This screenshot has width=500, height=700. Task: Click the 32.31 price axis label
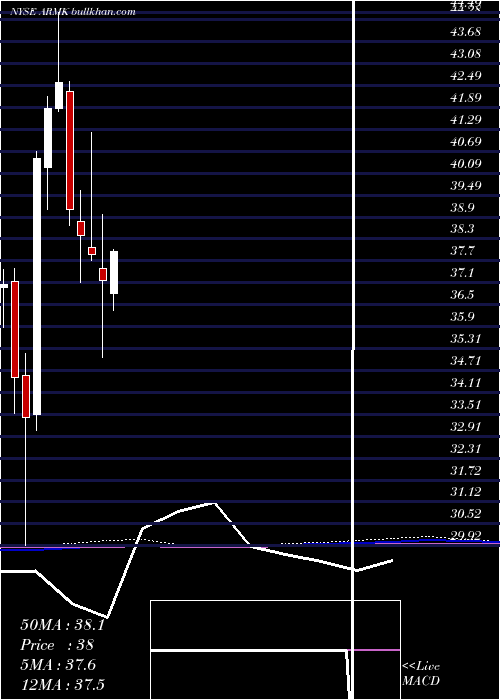pyautogui.click(x=466, y=448)
